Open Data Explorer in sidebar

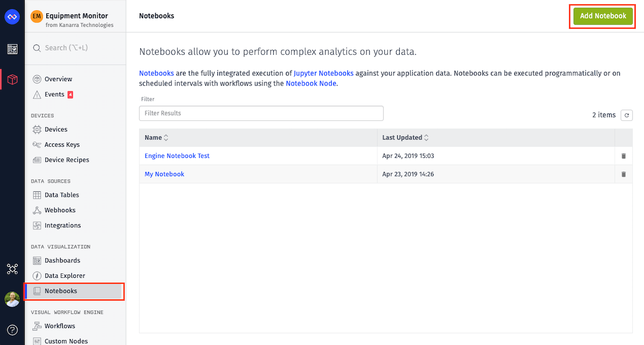tap(64, 276)
